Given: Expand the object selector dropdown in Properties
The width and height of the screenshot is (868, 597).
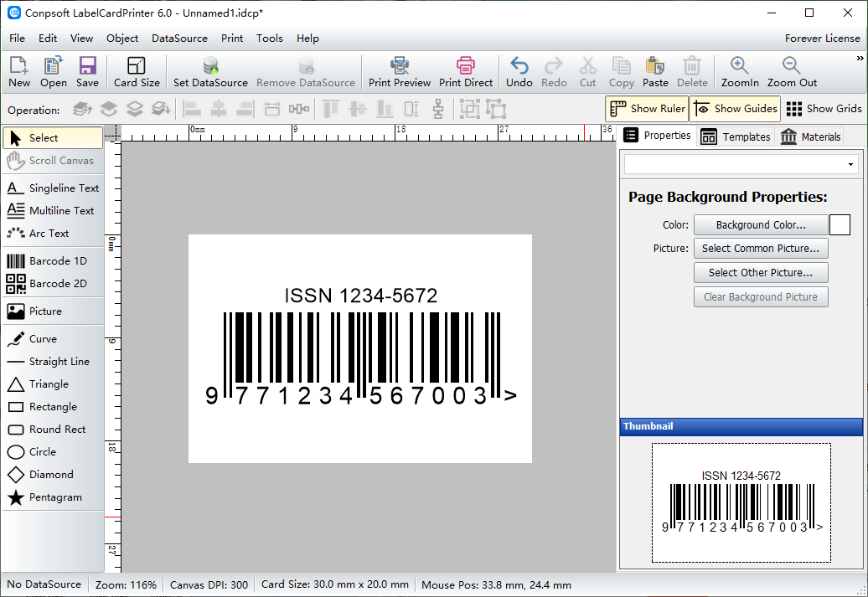Looking at the screenshot, I should 850,164.
